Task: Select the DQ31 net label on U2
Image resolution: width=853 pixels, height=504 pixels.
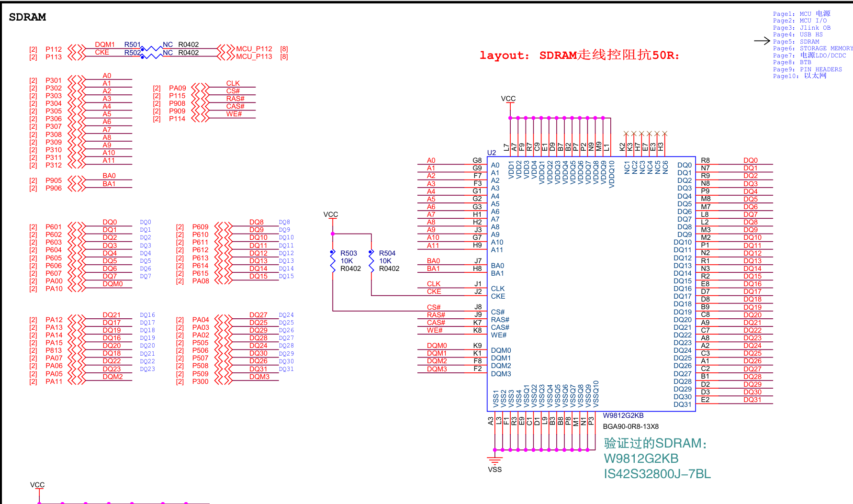Action: [752, 400]
